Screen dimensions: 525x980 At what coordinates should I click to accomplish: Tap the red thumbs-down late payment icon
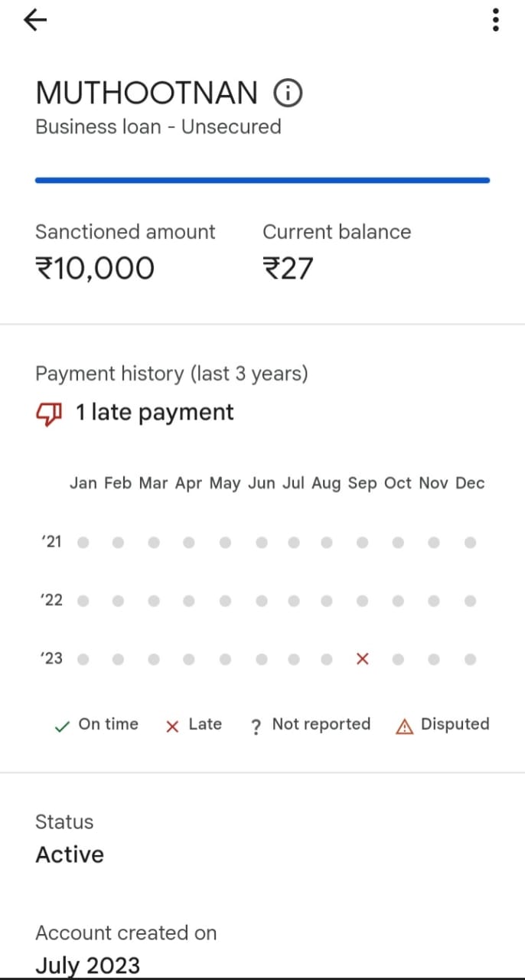tap(49, 414)
